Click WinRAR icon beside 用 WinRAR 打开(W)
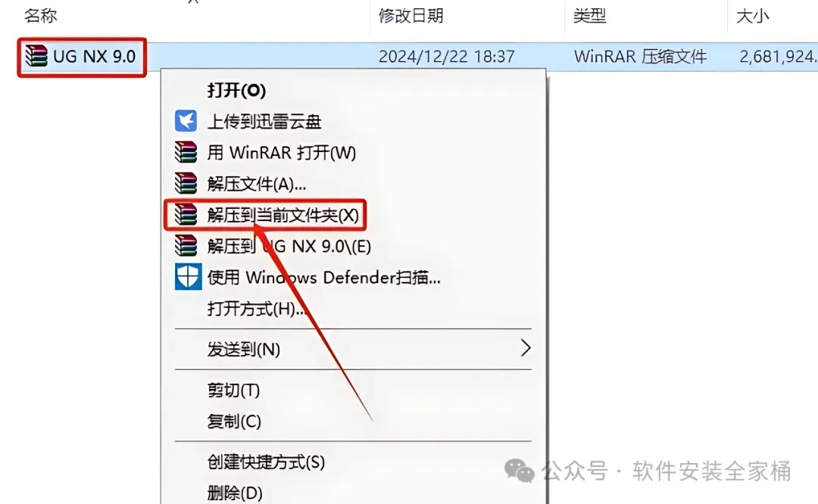This screenshot has height=504, width=818. (186, 152)
